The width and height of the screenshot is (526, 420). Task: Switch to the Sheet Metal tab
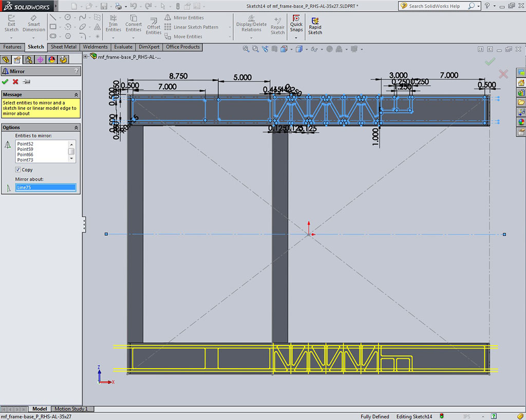point(64,47)
